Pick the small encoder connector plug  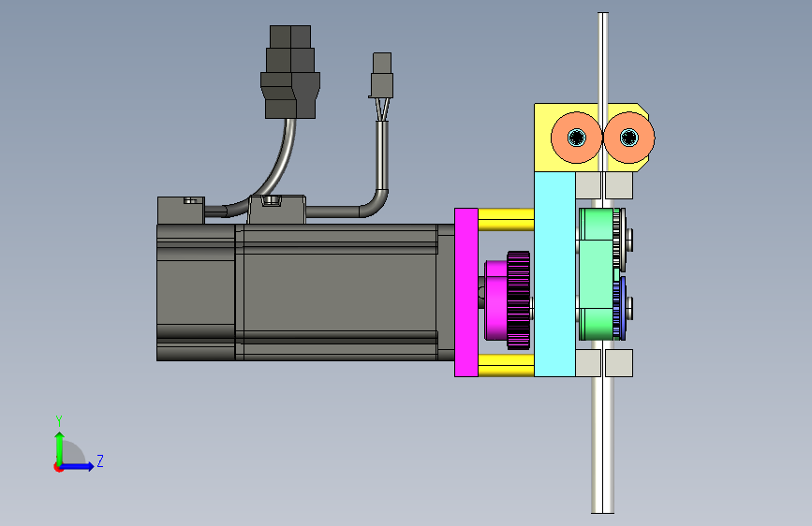click(382, 75)
